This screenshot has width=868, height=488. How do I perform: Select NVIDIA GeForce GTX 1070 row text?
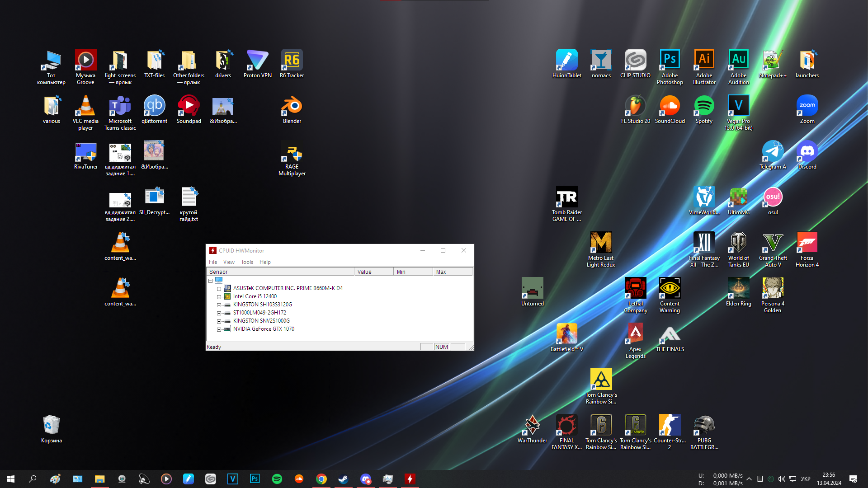264,329
